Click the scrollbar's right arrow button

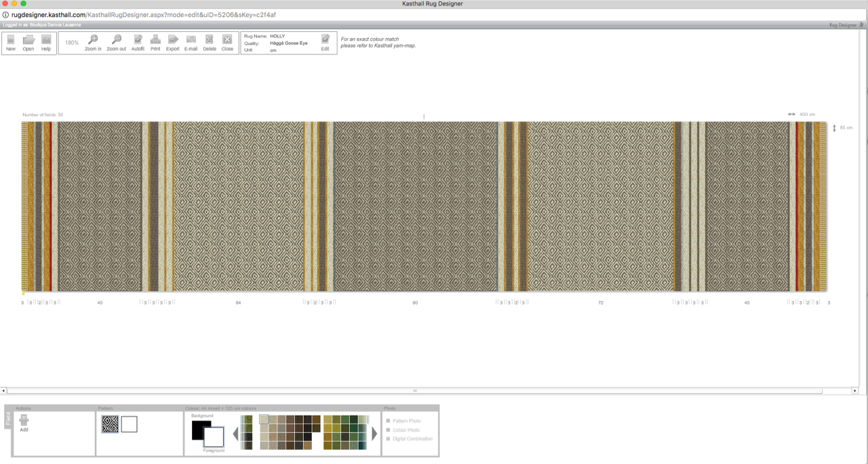[x=854, y=391]
